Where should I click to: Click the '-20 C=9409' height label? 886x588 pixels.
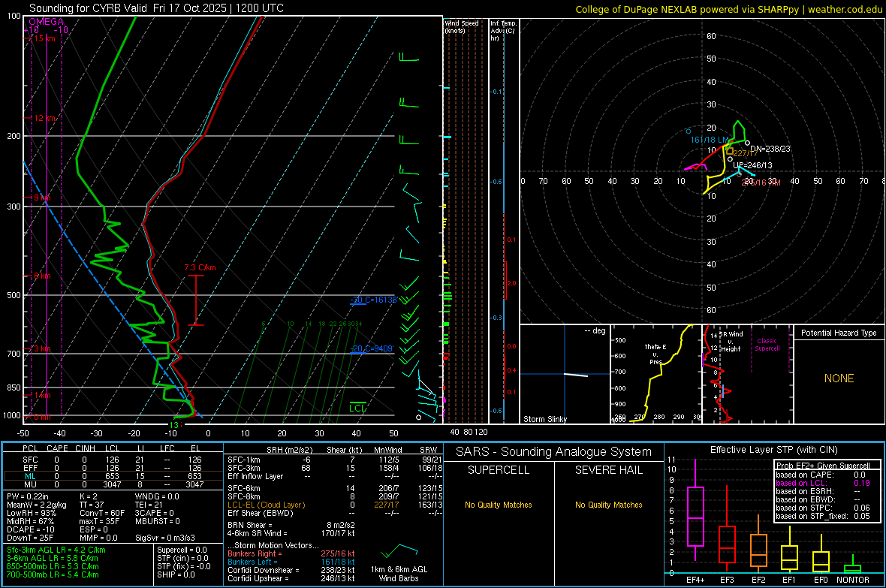372,348
